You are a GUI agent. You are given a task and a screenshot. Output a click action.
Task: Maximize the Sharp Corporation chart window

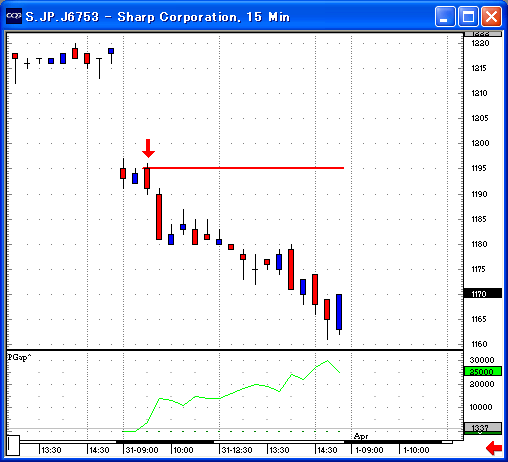[x=468, y=16]
